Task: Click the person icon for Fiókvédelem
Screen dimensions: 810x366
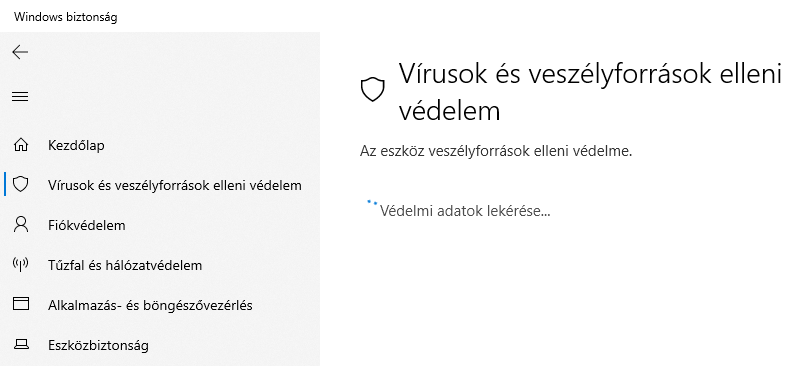Action: coord(21,225)
